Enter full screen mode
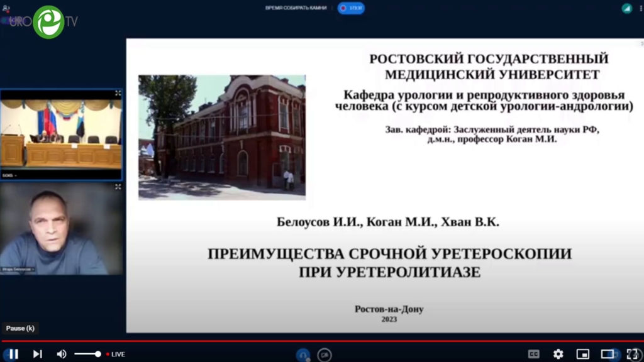Image resolution: width=644 pixels, height=362 pixels. (x=632, y=354)
